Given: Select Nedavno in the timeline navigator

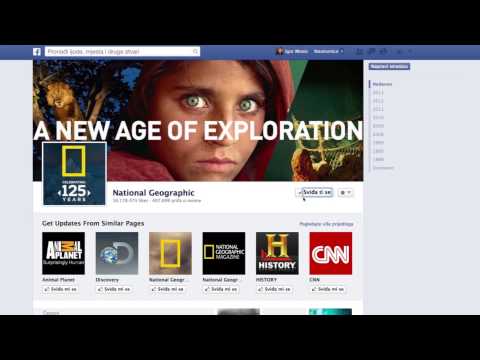Looking at the screenshot, I should tap(382, 84).
